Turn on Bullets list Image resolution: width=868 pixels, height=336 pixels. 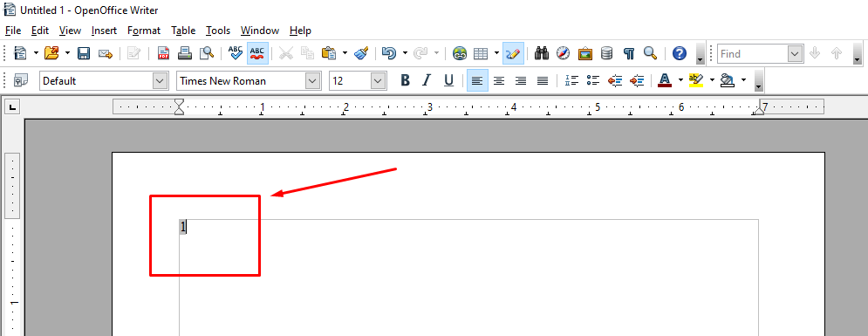tap(593, 81)
